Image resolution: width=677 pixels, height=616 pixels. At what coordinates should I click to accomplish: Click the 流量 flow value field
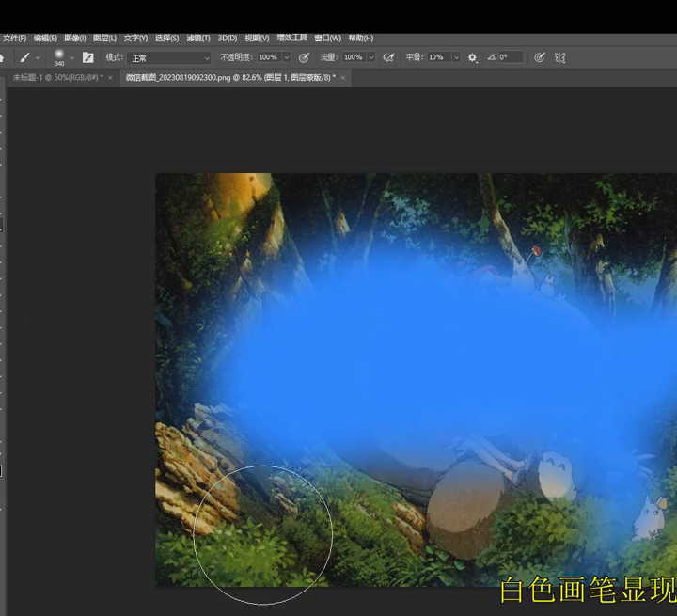click(x=354, y=57)
